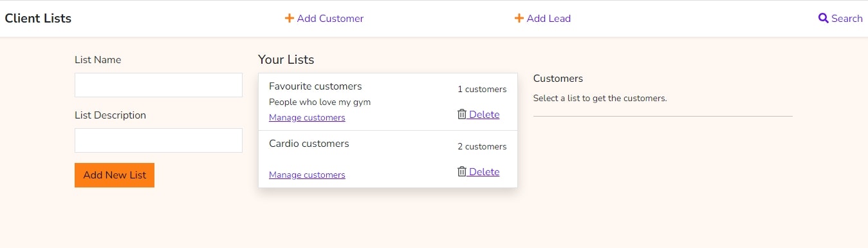
Task: Focus the List Name input field
Action: point(158,85)
